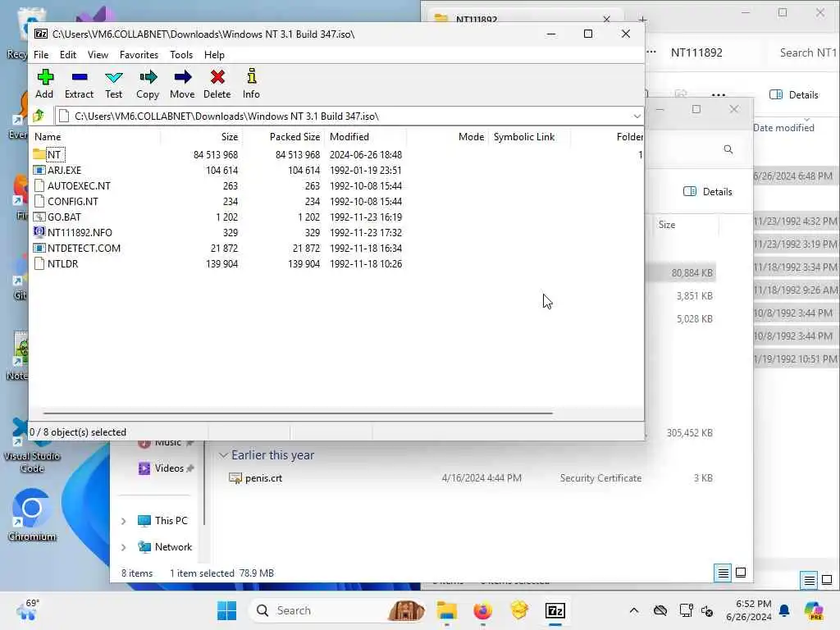Open the Edit menu
Viewport: 840px width, 630px height.
coord(67,55)
